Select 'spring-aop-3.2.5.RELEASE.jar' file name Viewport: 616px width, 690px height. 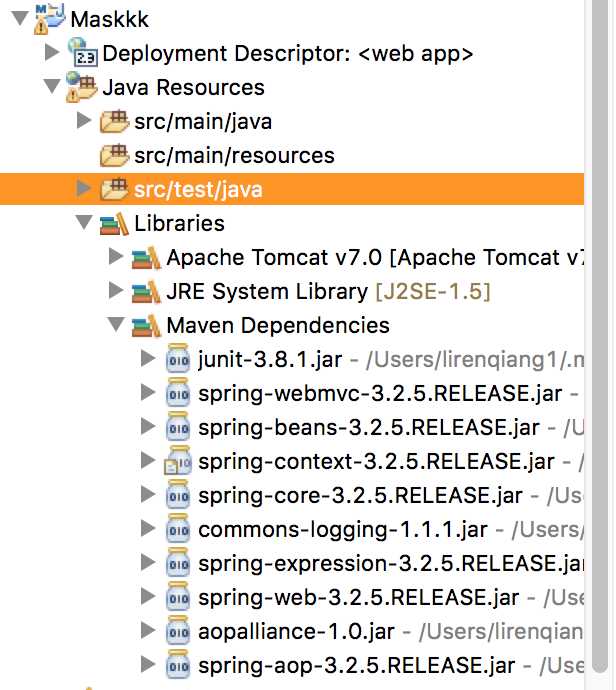pyautogui.click(x=357, y=666)
